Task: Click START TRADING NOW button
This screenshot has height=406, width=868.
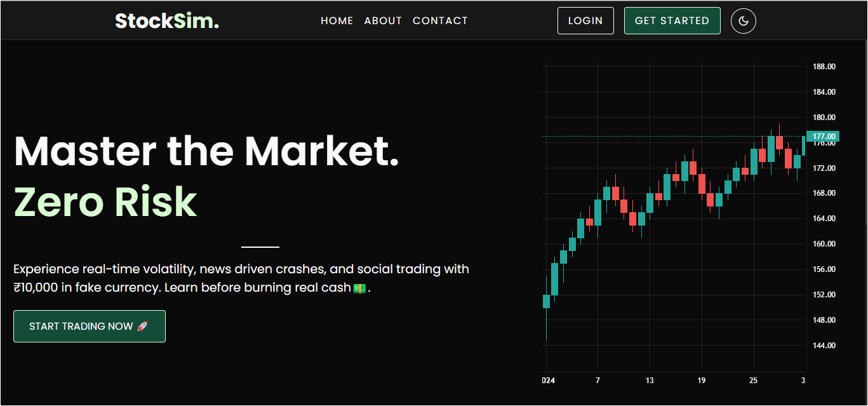Action: click(x=89, y=326)
